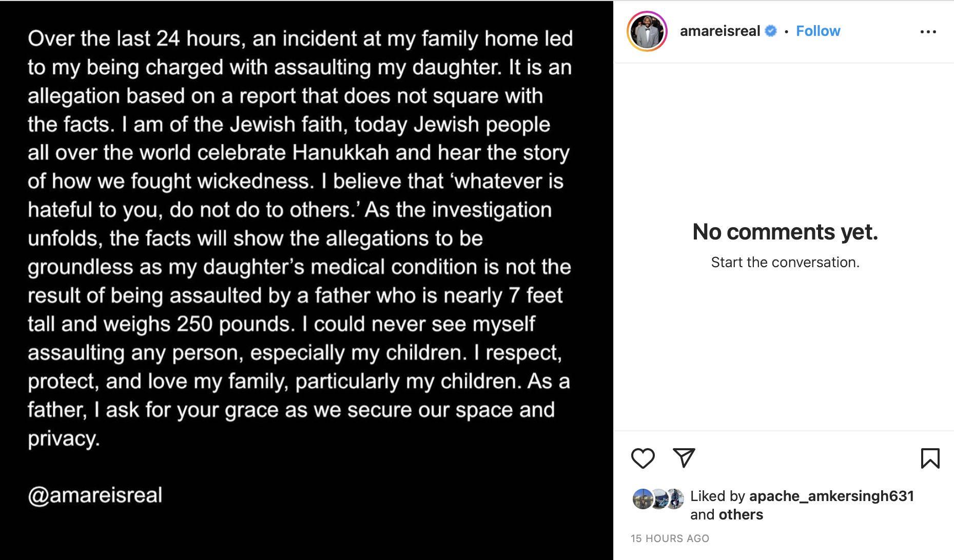
Task: Click the 15 HOURS AGO timestamp
Action: [x=670, y=538]
